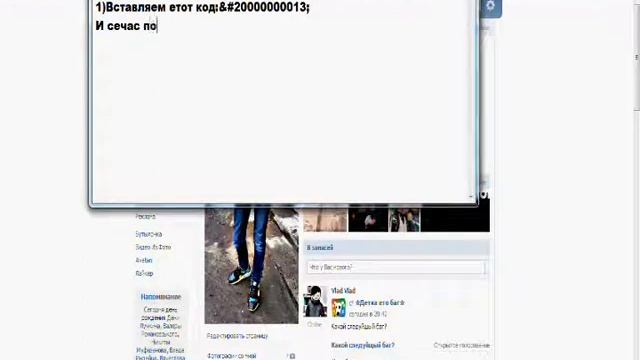640x360 pixels.
Task: Click "Редактировать страницу" link under profile photo
Action: (237, 336)
